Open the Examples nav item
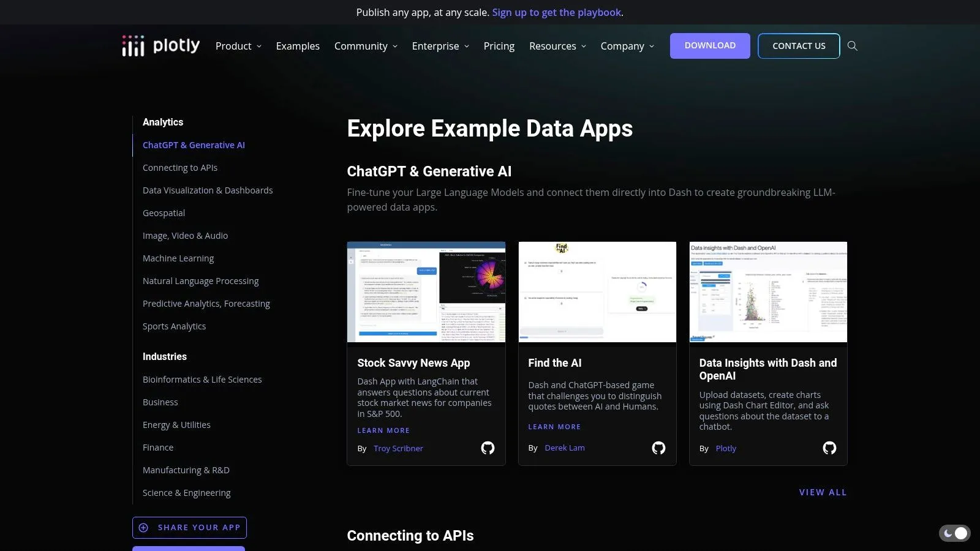The image size is (980, 551). tap(298, 46)
